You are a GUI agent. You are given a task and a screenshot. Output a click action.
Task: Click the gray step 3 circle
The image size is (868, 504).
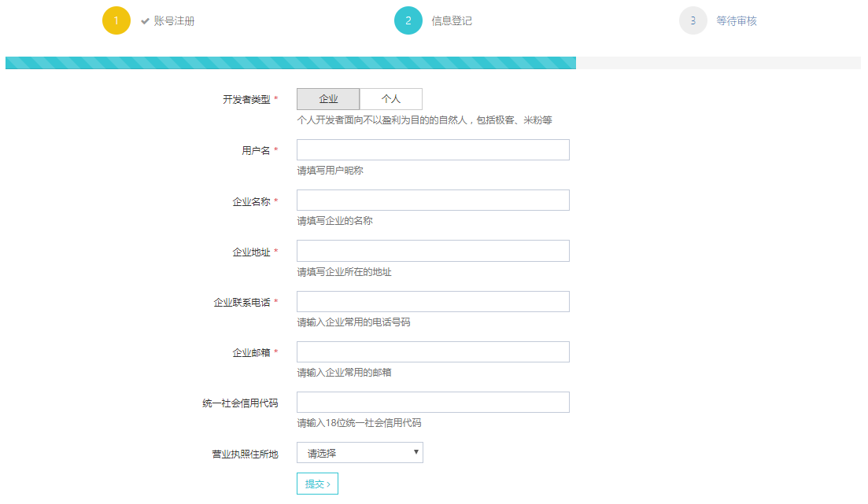[x=693, y=21]
